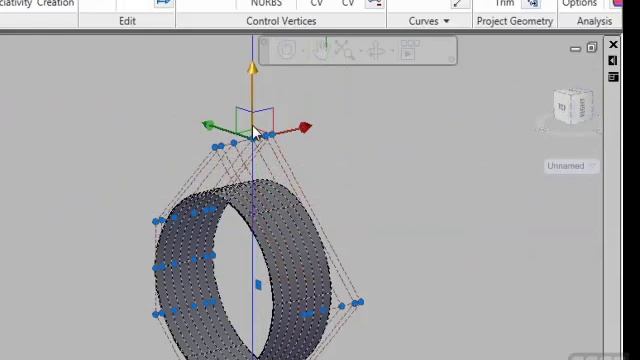The height and width of the screenshot is (360, 640).
Task: Open the Edit panel title
Action: point(127,21)
